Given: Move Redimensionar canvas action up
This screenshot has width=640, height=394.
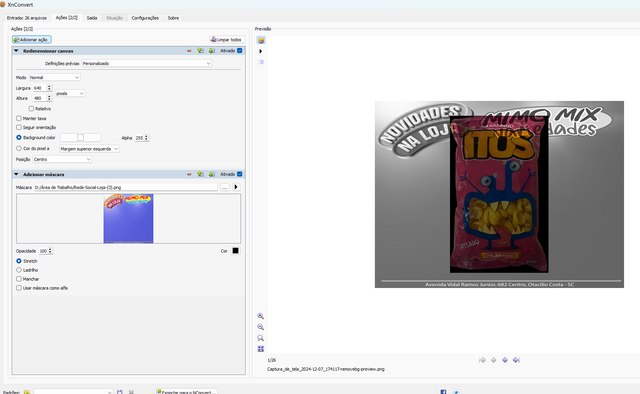Looking at the screenshot, I should (x=200, y=51).
